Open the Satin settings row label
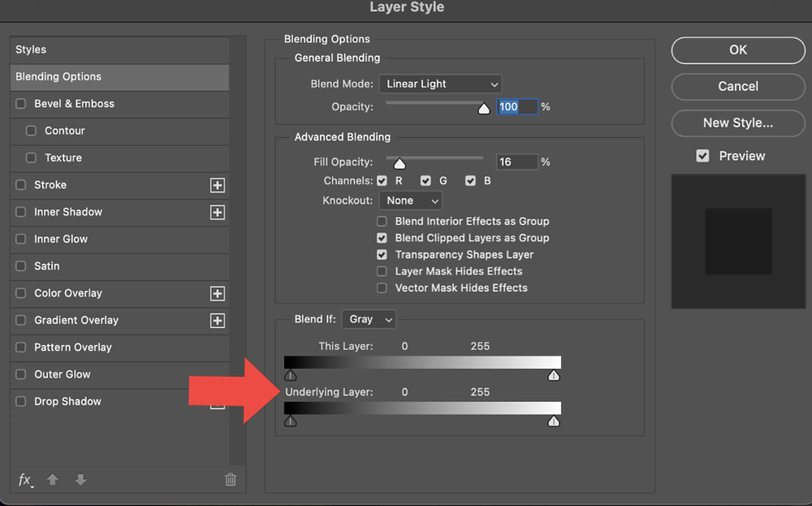 point(46,266)
